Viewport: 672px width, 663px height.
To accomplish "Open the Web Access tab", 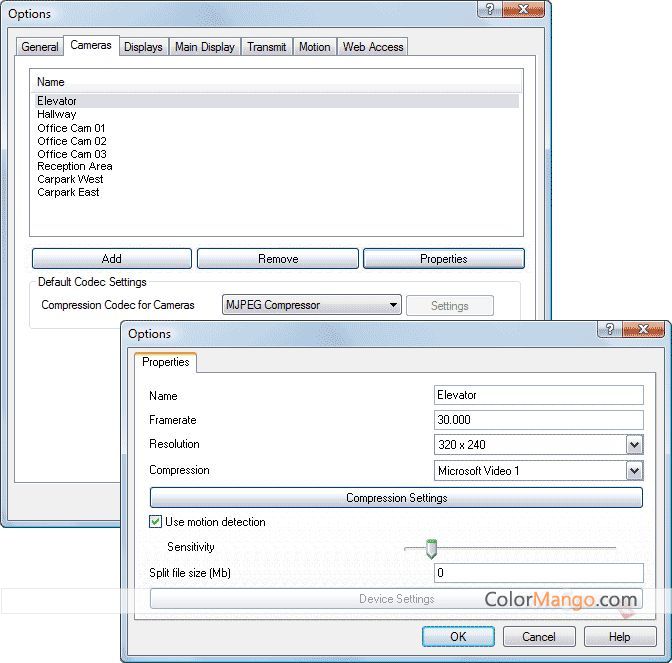I will [372, 47].
